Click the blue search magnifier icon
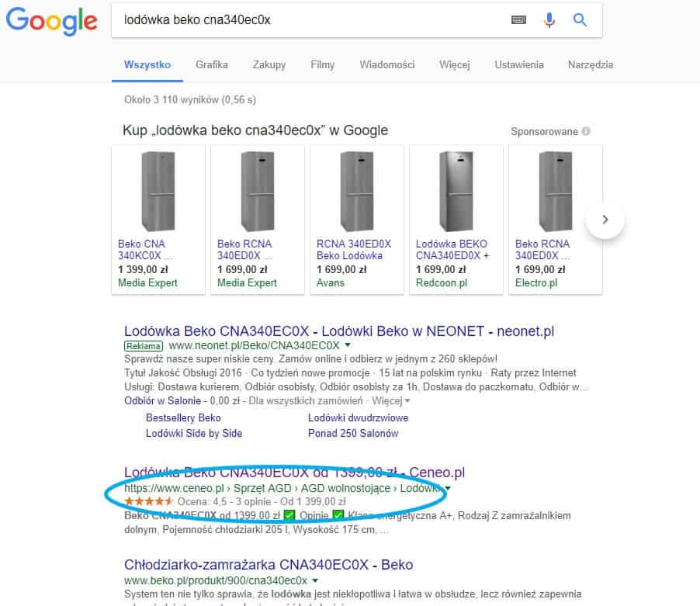The image size is (700, 606). click(x=580, y=19)
